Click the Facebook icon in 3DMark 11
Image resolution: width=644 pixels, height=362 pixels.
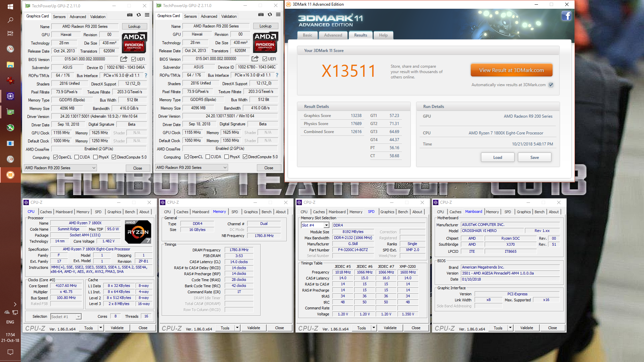tap(567, 16)
